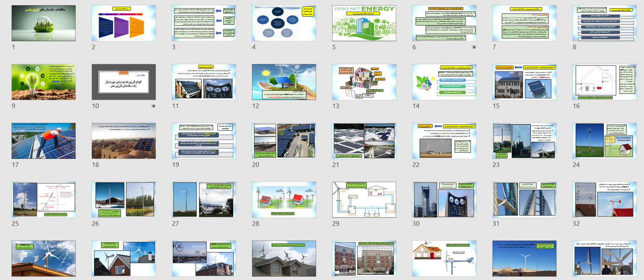Image resolution: width=644 pixels, height=280 pixels.
Task: Click the transition star icon under slide 10
Action: (x=153, y=106)
